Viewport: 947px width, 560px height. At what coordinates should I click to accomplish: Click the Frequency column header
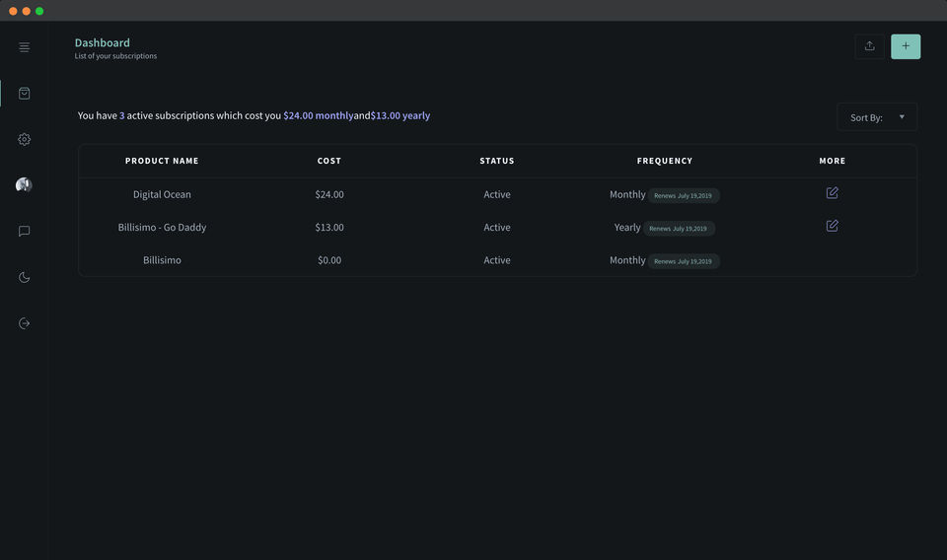click(x=664, y=161)
